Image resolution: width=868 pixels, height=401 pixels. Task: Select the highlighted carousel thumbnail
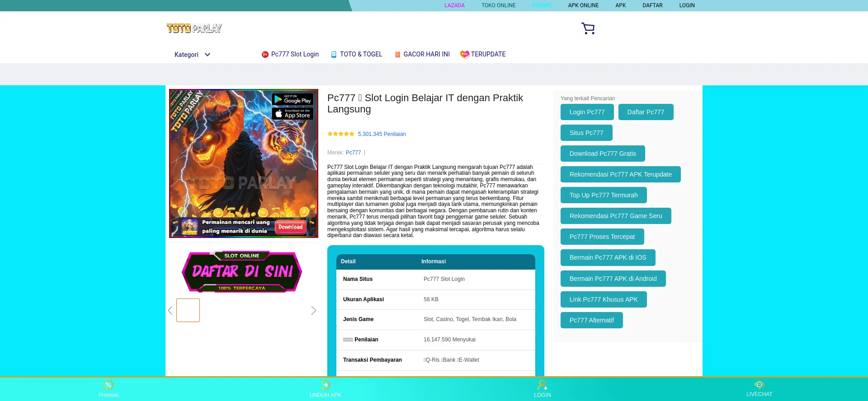point(188,310)
